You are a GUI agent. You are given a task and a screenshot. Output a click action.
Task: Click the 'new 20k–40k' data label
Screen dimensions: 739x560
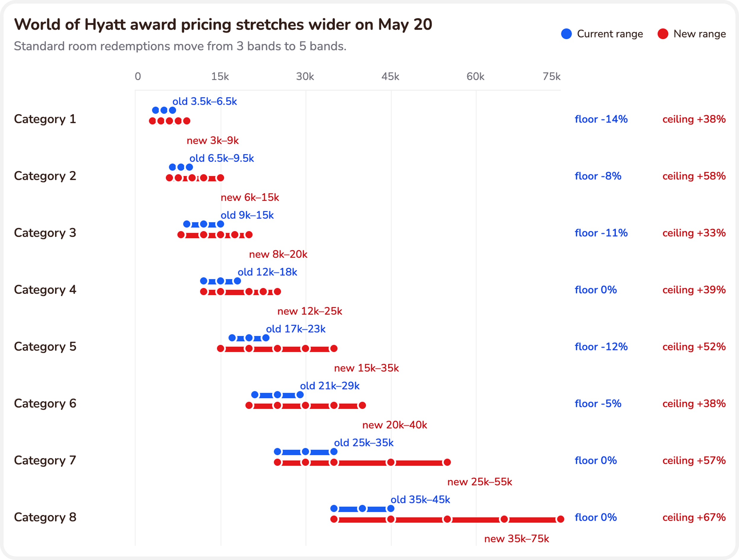[x=395, y=425]
